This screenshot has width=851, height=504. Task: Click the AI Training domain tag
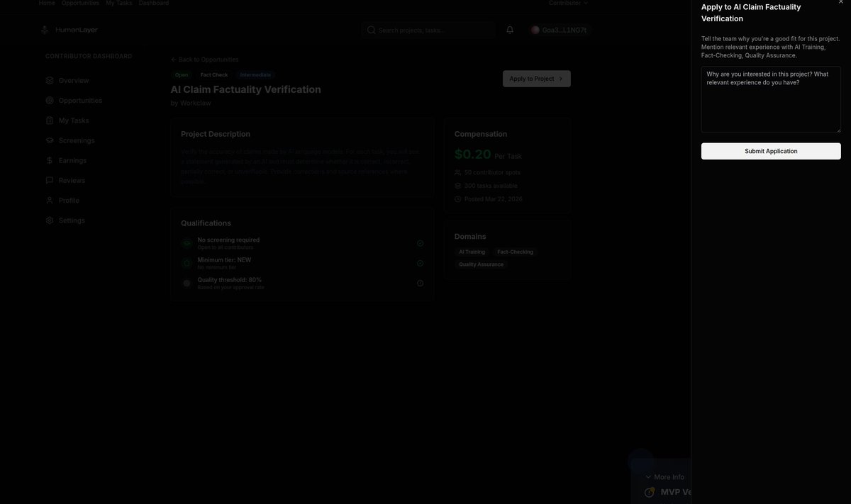tap(472, 252)
